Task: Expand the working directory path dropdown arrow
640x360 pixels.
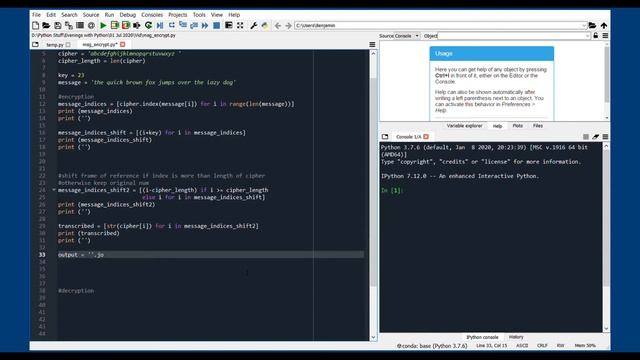Action: tap(584, 25)
